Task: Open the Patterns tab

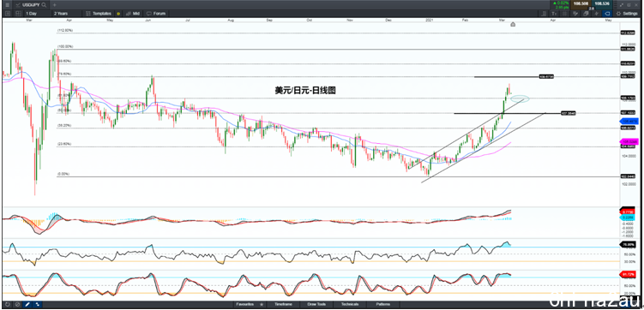Action: point(382,304)
